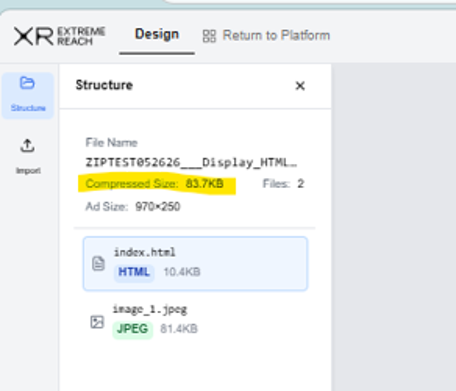Click the document icon beside index.html
This screenshot has width=456, height=391.
click(98, 264)
